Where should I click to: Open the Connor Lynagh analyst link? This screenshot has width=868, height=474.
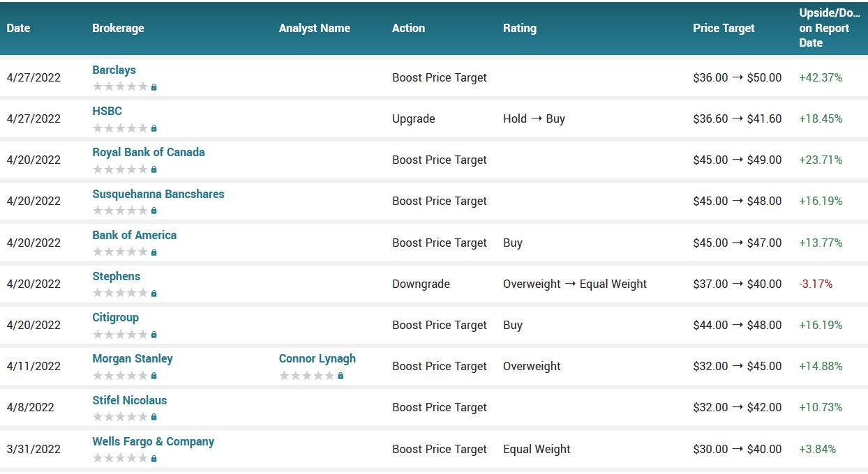[x=317, y=358]
